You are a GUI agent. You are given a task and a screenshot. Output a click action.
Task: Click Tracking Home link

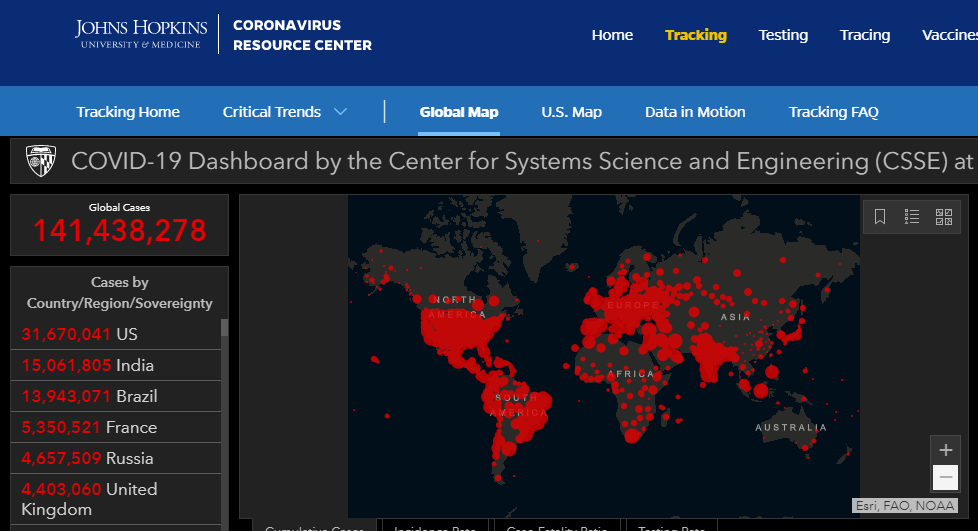[x=128, y=112]
